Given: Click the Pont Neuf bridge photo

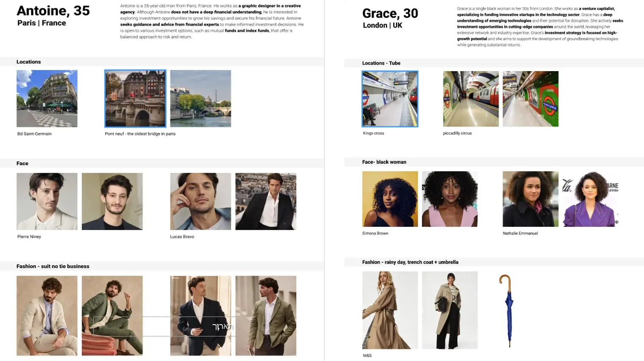Looking at the screenshot, I should [x=135, y=99].
